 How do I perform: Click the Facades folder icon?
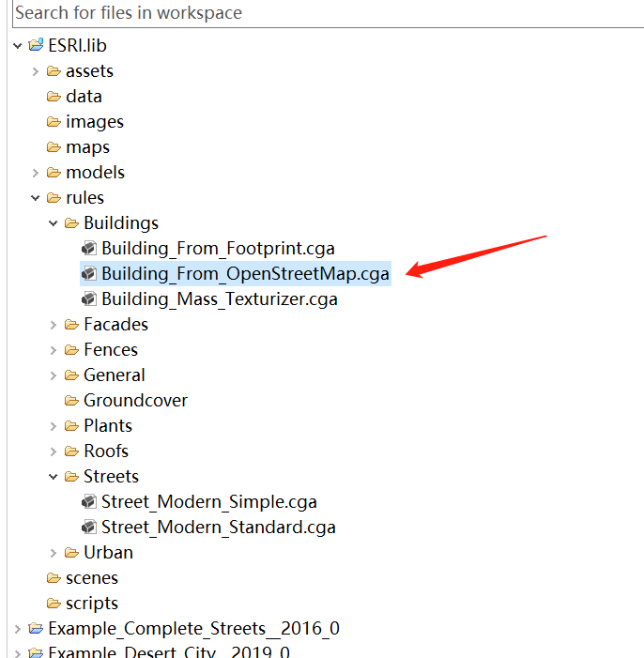pyautogui.click(x=71, y=325)
